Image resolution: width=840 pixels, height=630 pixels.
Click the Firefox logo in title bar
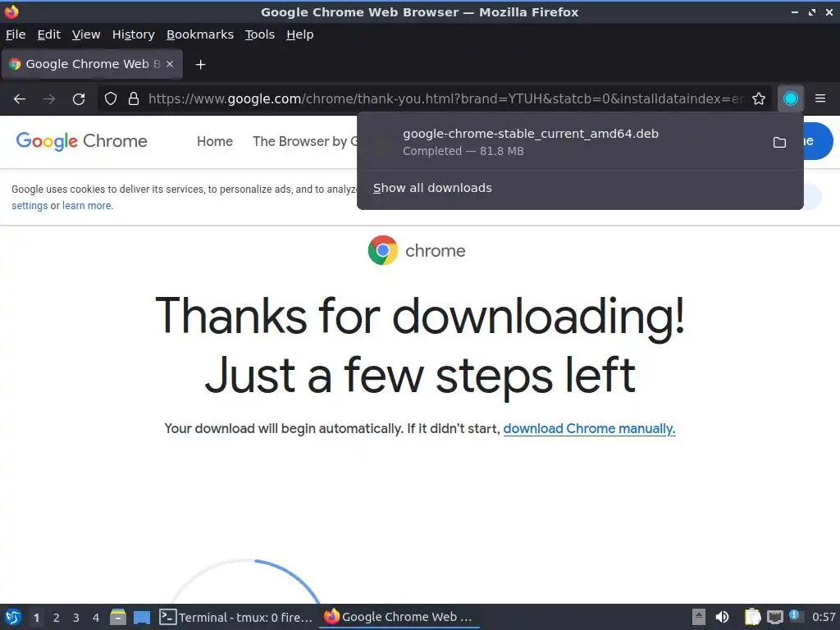click(x=11, y=11)
